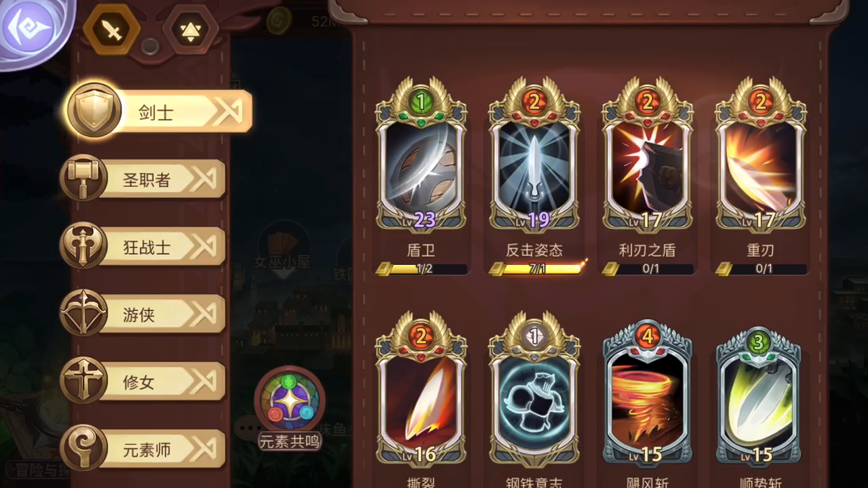
Task: Click the 反击姿态 upgrade progress bar
Action: [x=536, y=268]
